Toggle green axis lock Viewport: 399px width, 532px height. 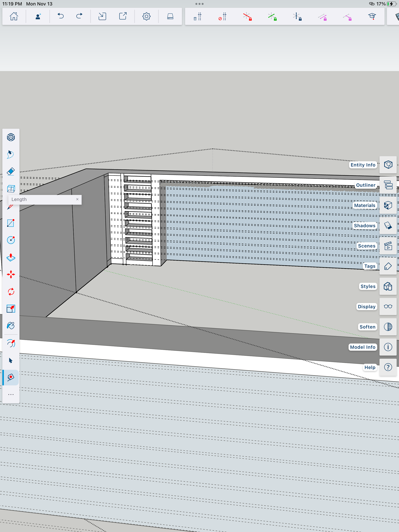[x=272, y=17]
